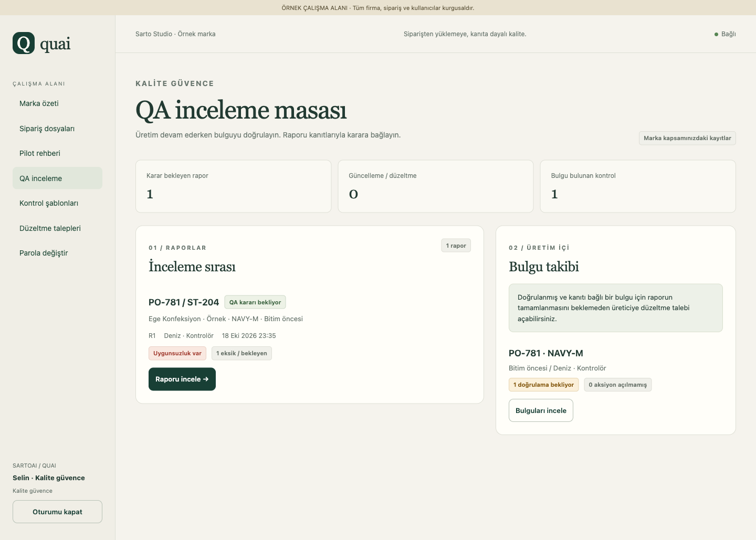Click the date 18 Eki 2026 23:35
Screen dimensions: 756x540
point(249,336)
